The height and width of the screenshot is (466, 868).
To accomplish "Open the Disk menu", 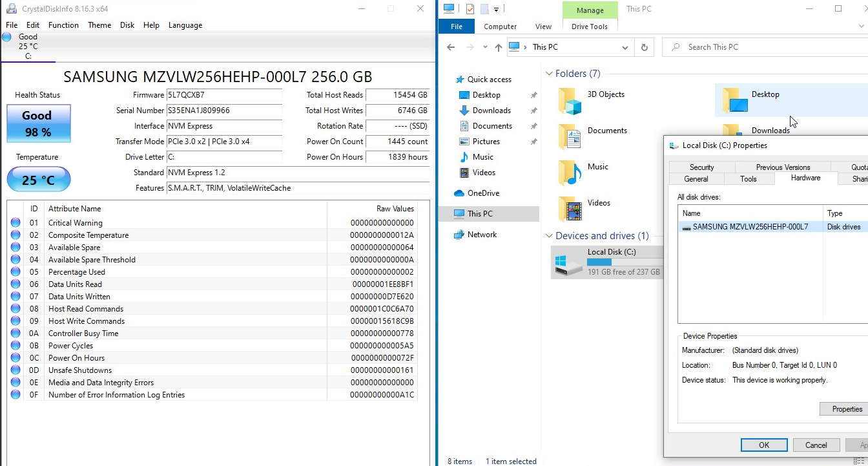I will [x=127, y=25].
